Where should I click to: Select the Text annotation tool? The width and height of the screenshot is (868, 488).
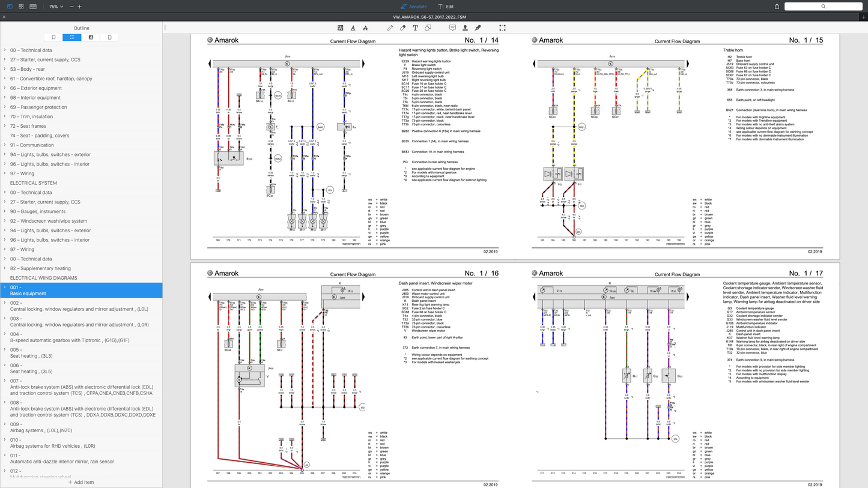click(x=415, y=28)
